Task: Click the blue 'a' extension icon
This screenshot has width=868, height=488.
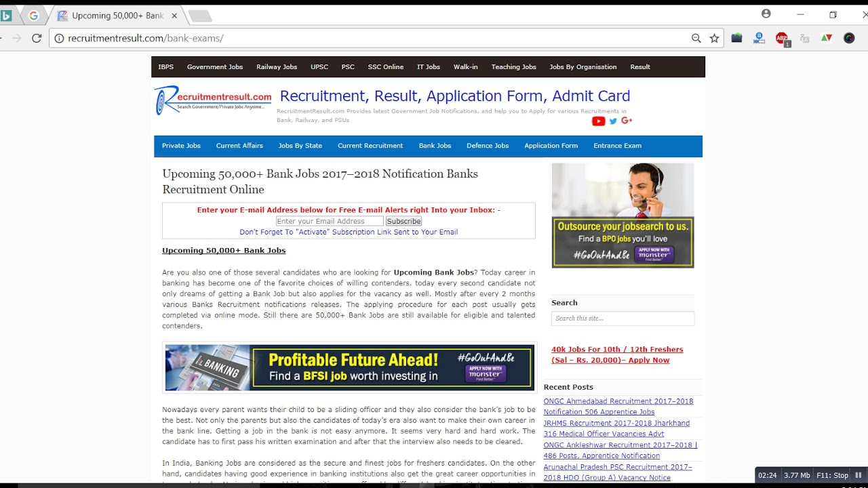Action: 759,38
